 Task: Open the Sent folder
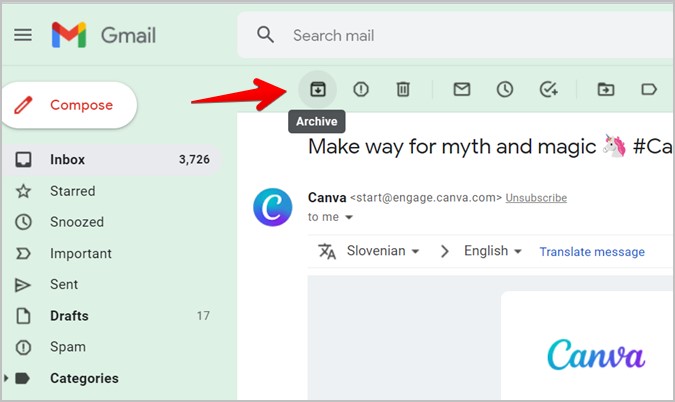pyautogui.click(x=112, y=284)
